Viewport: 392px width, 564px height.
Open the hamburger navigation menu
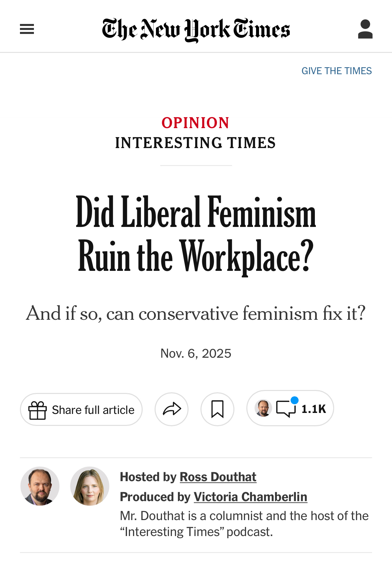tap(27, 29)
